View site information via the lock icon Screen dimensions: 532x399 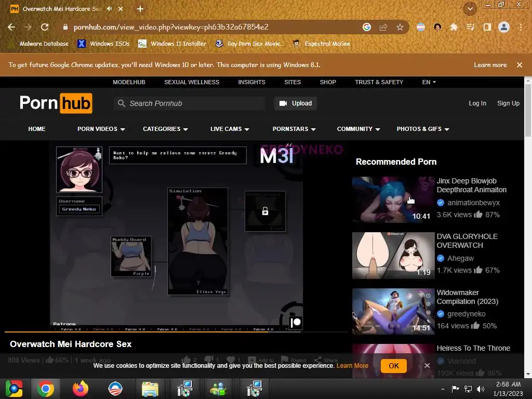point(65,27)
